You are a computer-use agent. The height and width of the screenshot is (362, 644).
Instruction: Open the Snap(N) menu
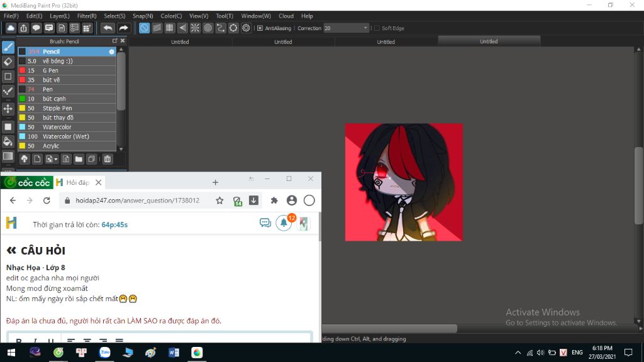click(x=143, y=16)
